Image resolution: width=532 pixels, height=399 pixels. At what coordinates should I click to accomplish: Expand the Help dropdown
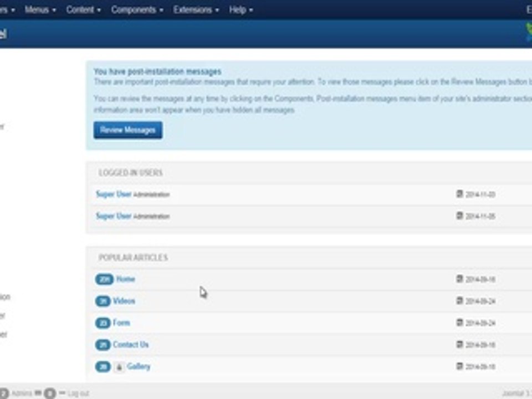(x=241, y=10)
